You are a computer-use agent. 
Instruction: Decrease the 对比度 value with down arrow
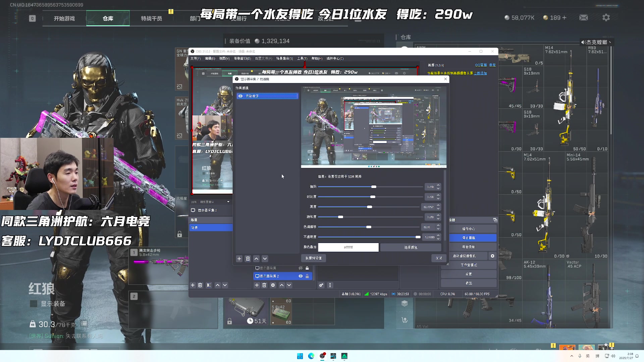pyautogui.click(x=438, y=198)
